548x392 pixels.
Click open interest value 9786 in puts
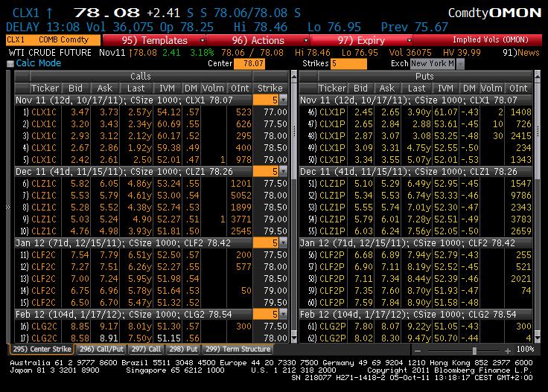click(x=520, y=195)
